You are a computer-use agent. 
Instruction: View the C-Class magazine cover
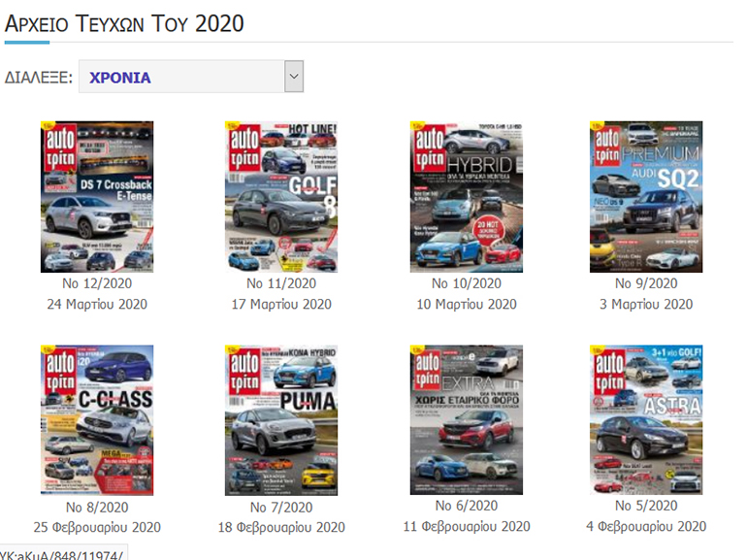click(97, 419)
